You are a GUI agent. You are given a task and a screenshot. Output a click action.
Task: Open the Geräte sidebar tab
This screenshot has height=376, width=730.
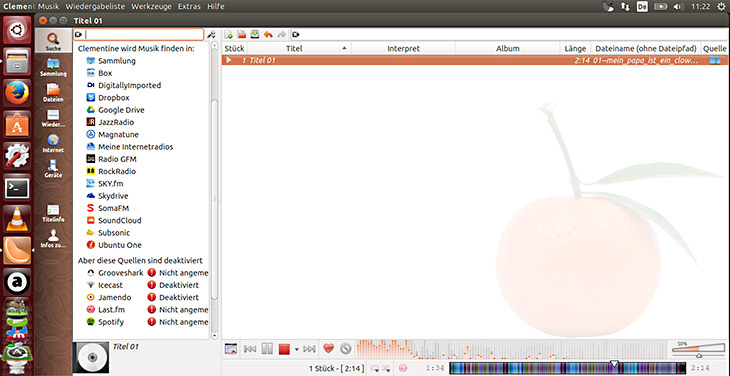(x=53, y=168)
